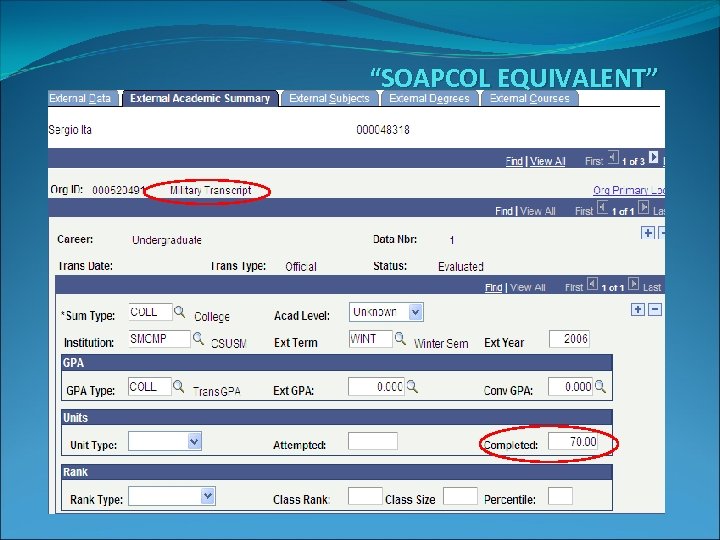Click the 'Undergraduate' career value

(167, 240)
